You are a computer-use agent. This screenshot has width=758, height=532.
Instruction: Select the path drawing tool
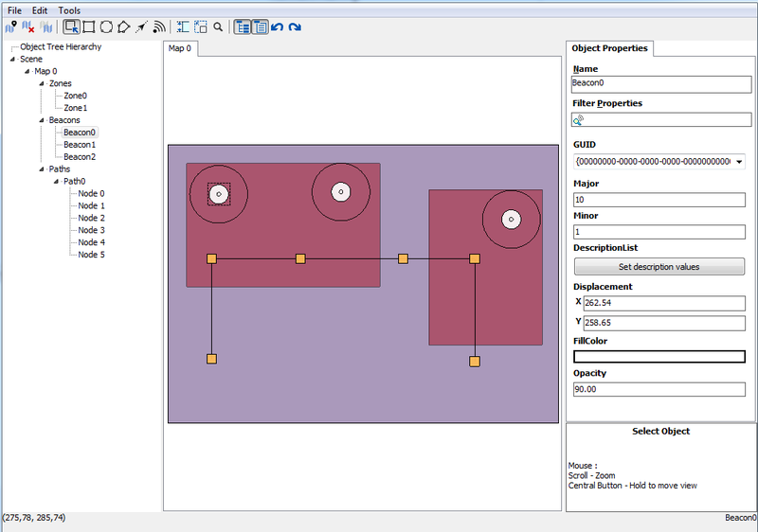tap(141, 27)
